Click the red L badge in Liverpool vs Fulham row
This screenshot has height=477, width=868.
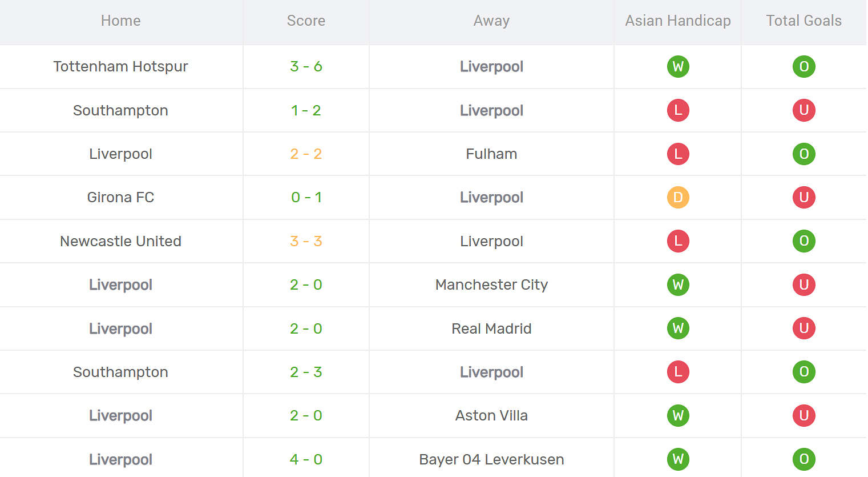[x=678, y=154]
